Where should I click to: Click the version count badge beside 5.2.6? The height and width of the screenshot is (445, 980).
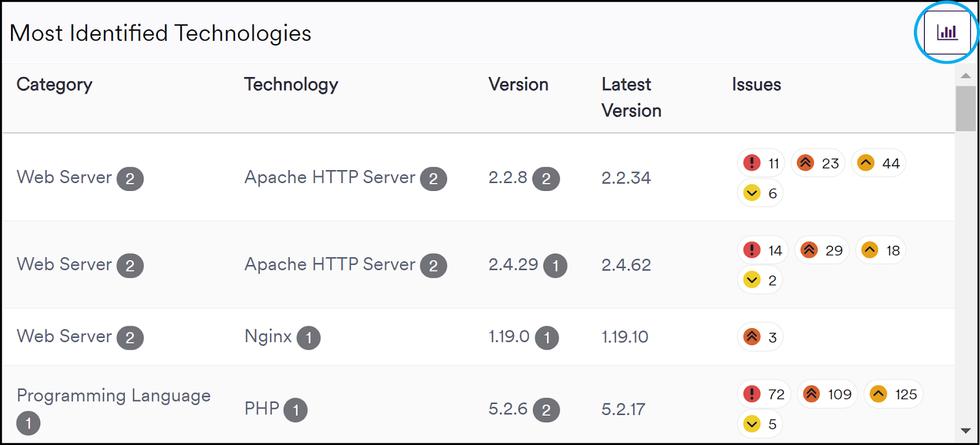click(x=547, y=409)
